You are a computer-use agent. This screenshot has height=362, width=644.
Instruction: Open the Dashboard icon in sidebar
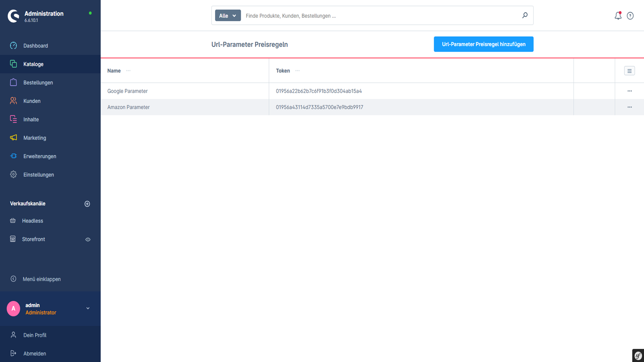13,46
